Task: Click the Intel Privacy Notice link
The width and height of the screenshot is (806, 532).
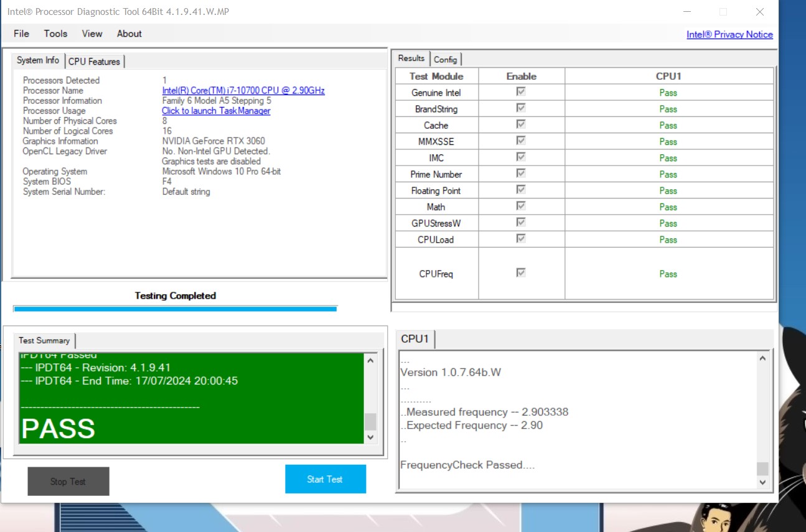Action: [x=729, y=34]
